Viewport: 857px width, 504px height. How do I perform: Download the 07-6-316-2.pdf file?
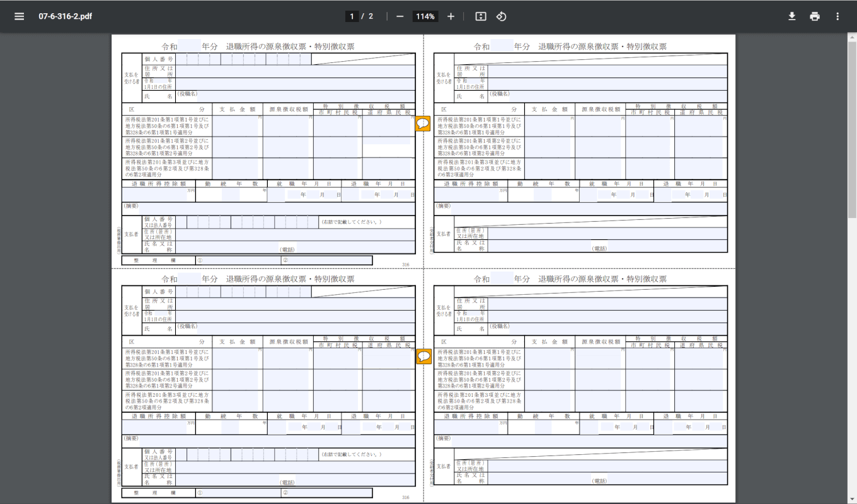[x=792, y=16]
